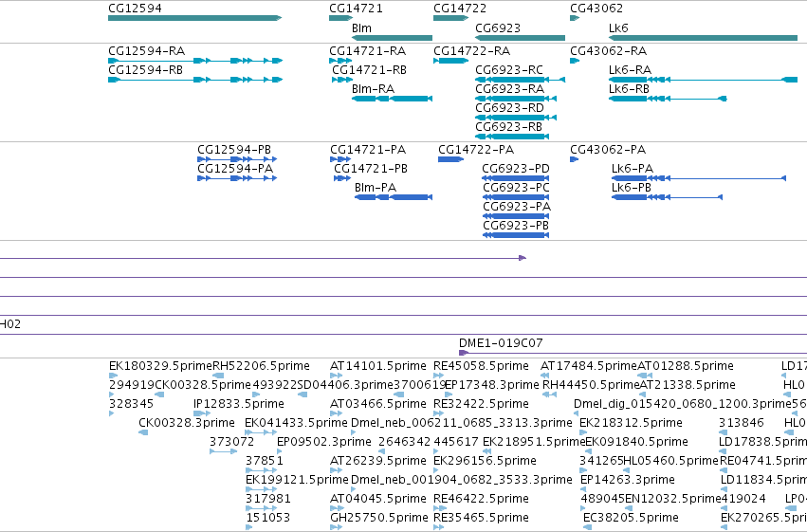The width and height of the screenshot is (807, 532).
Task: Click transcript CG43062-RA label
Action: [x=609, y=51]
